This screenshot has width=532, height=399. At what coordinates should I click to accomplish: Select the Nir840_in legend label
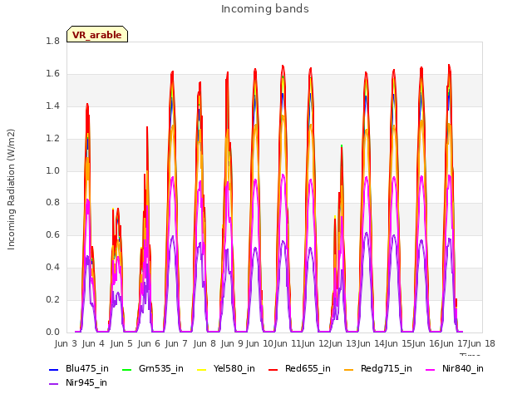463,368
